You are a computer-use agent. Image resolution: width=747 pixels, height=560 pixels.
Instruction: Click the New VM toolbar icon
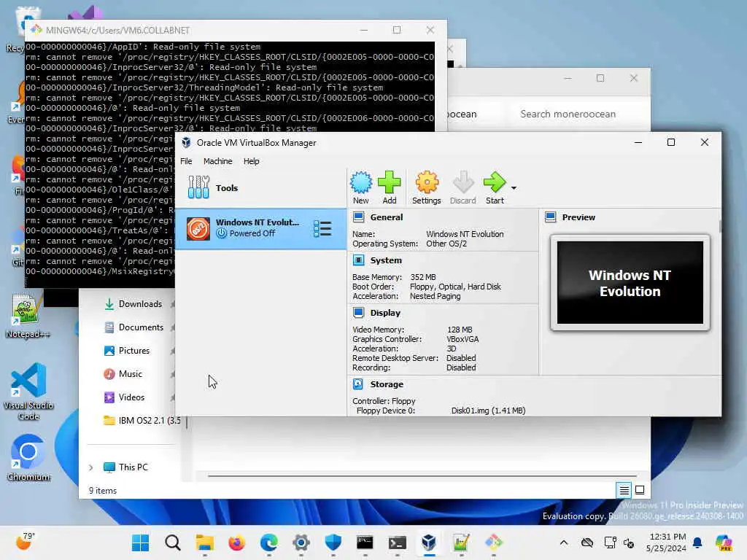(x=360, y=187)
